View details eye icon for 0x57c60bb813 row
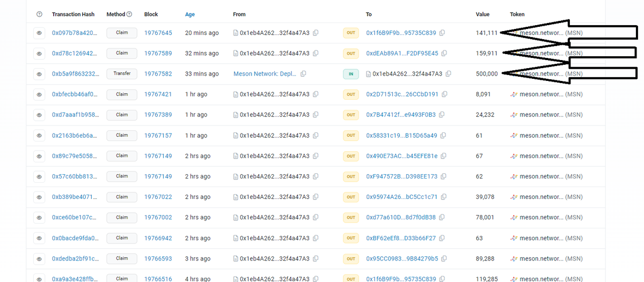The height and width of the screenshot is (282, 644). point(39,176)
